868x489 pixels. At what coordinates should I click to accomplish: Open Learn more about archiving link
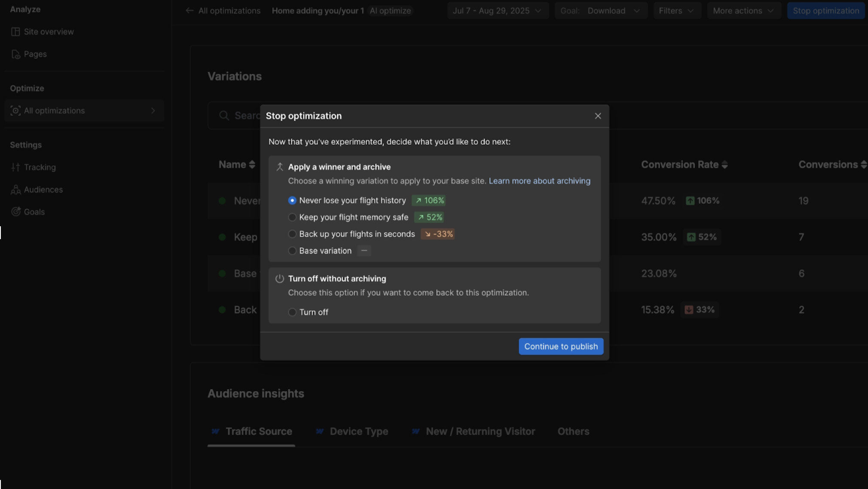[539, 181]
